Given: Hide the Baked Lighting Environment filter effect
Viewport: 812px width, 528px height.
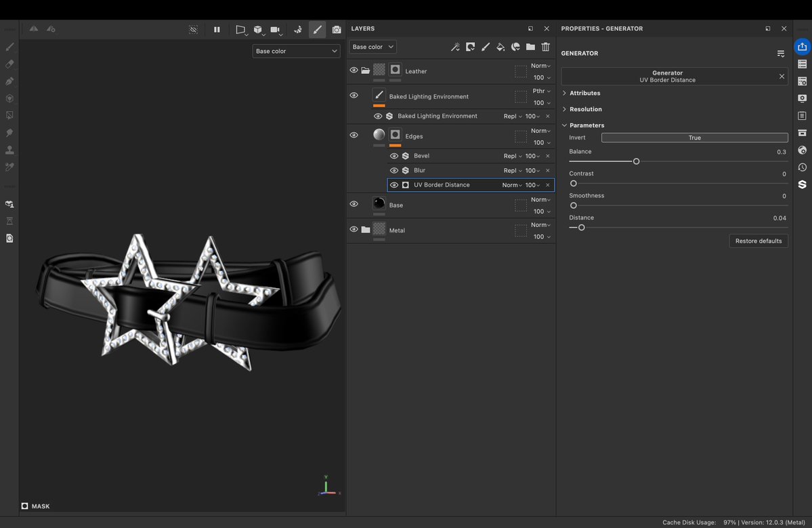Looking at the screenshot, I should tap(378, 116).
